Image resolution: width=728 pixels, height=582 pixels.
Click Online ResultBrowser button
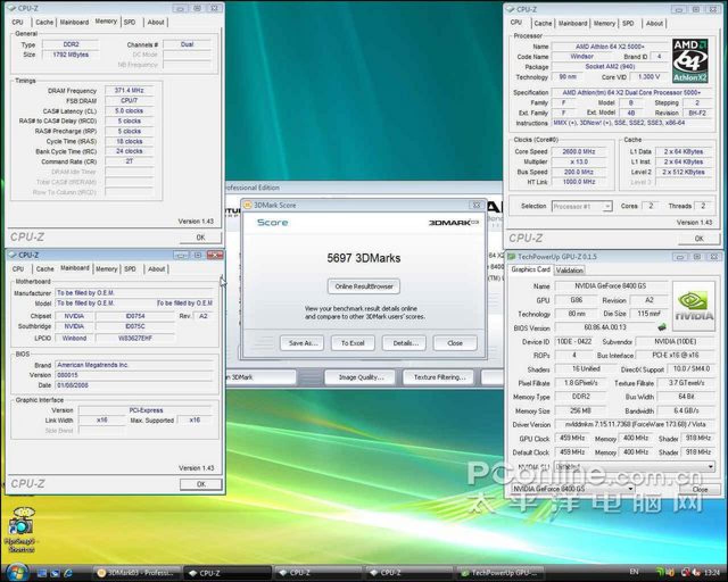click(364, 286)
